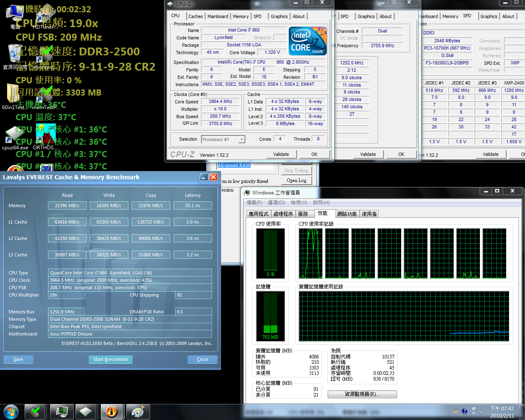The width and height of the screenshot is (525, 420).
Task: Click F3-19200CL9-2GBPIS part number in SPD window
Action: 447,63
